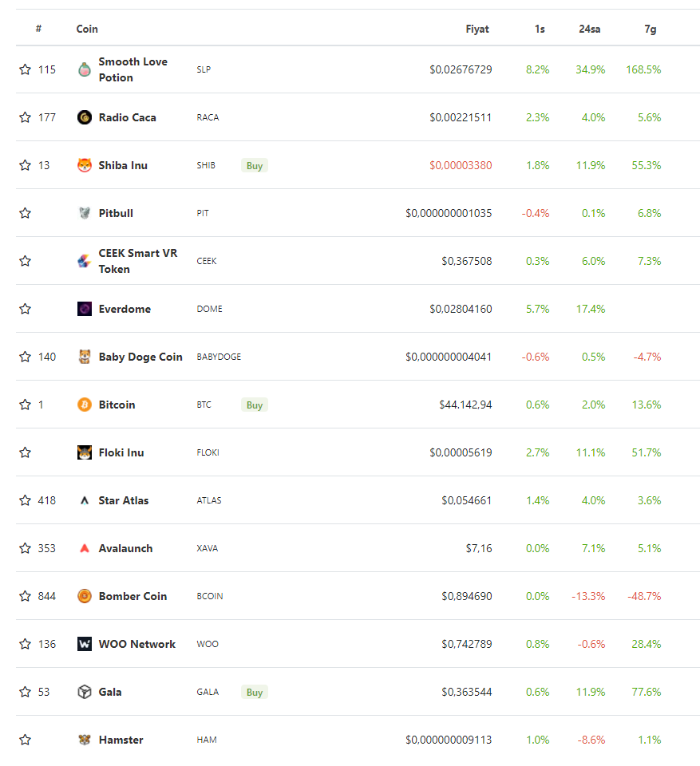Click the Radio Caca coin logo
The height and width of the screenshot is (766, 700).
pos(85,117)
